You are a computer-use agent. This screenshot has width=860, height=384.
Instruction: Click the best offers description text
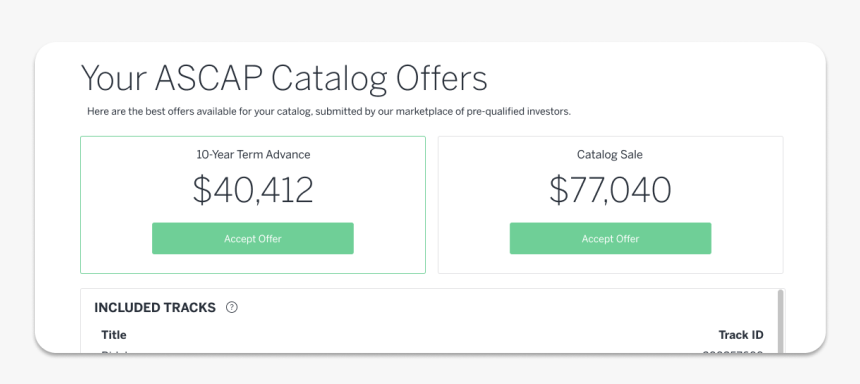pyautogui.click(x=329, y=112)
